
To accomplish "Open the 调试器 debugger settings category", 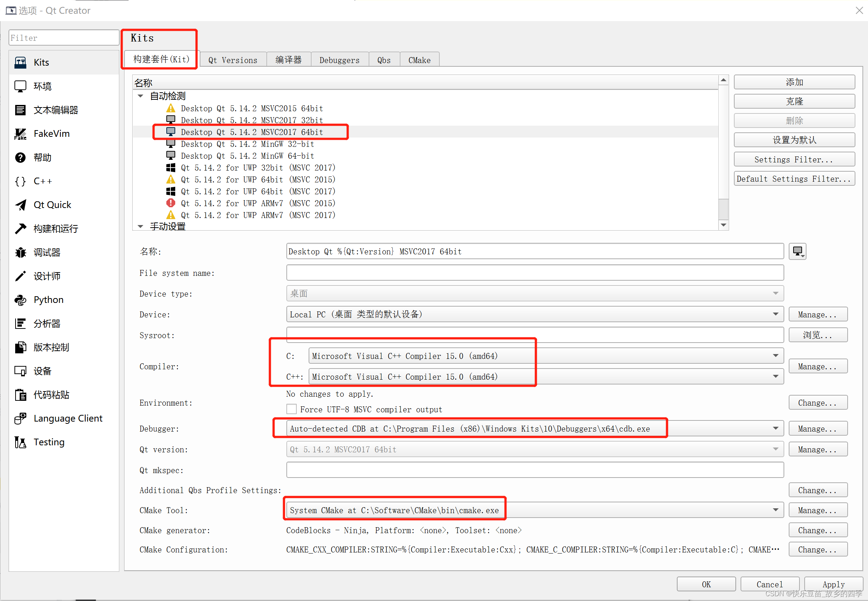I will tap(64, 252).
